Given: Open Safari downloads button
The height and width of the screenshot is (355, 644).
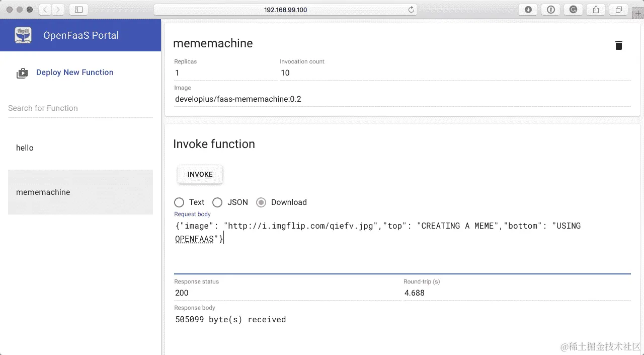Looking at the screenshot, I should tap(528, 10).
